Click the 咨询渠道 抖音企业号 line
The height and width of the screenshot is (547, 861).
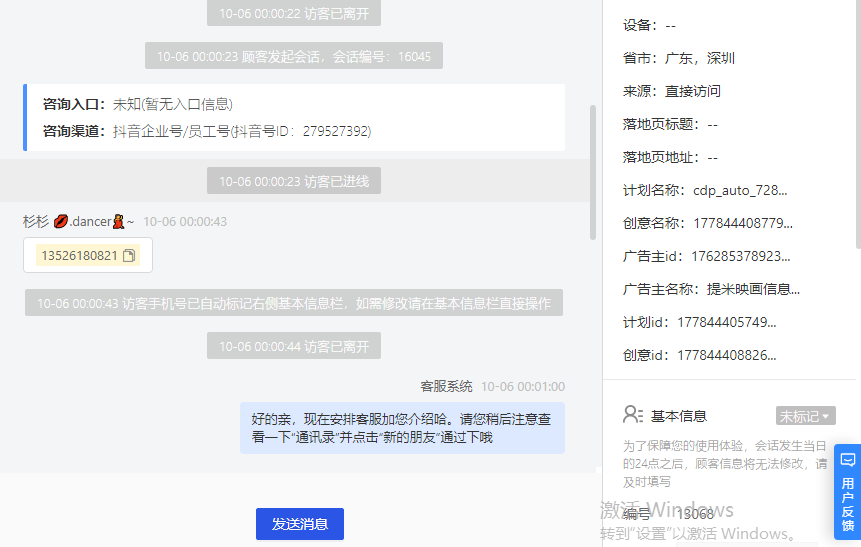(207, 131)
